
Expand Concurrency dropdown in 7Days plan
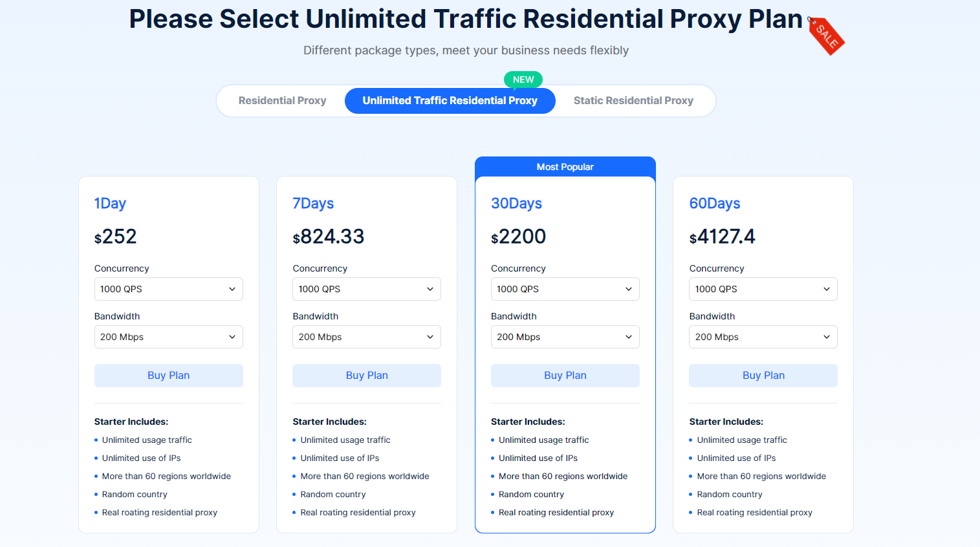(x=367, y=289)
